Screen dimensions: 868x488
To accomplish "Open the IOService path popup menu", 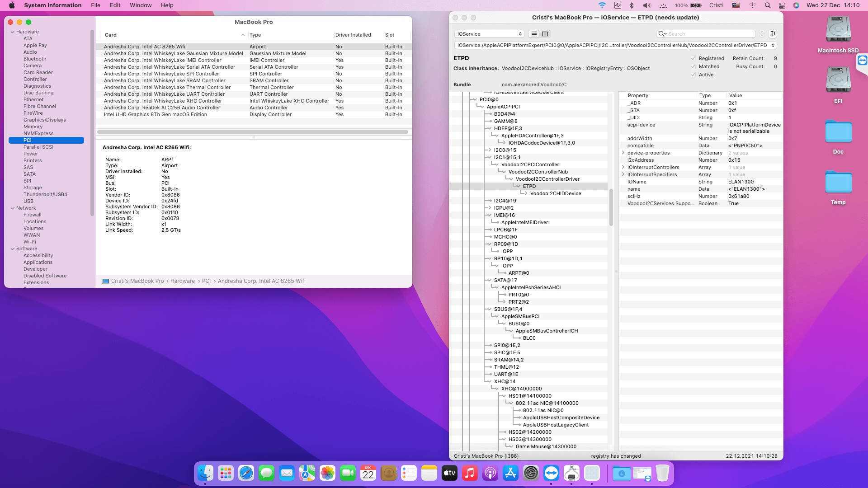I will (x=616, y=45).
